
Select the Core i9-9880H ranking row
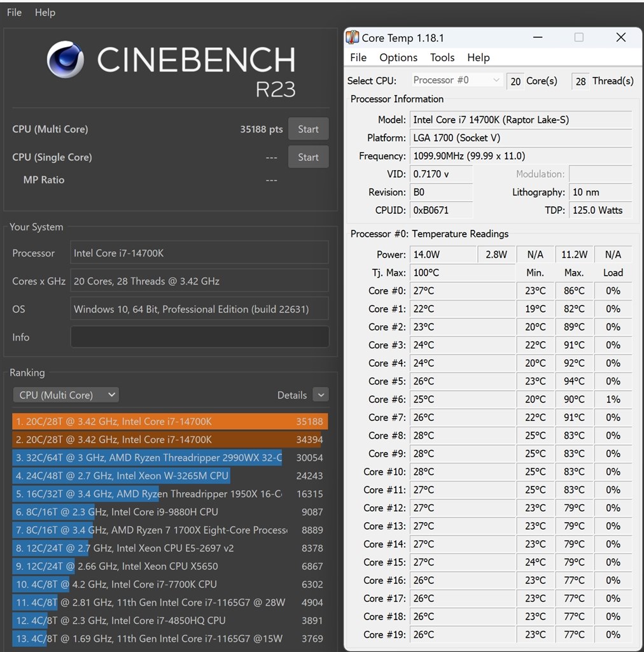[170, 512]
